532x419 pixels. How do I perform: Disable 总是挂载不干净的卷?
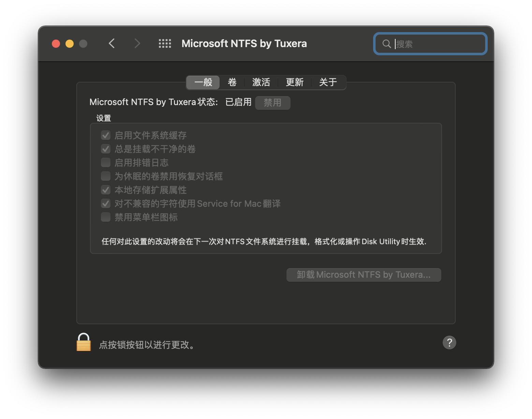tap(106, 149)
